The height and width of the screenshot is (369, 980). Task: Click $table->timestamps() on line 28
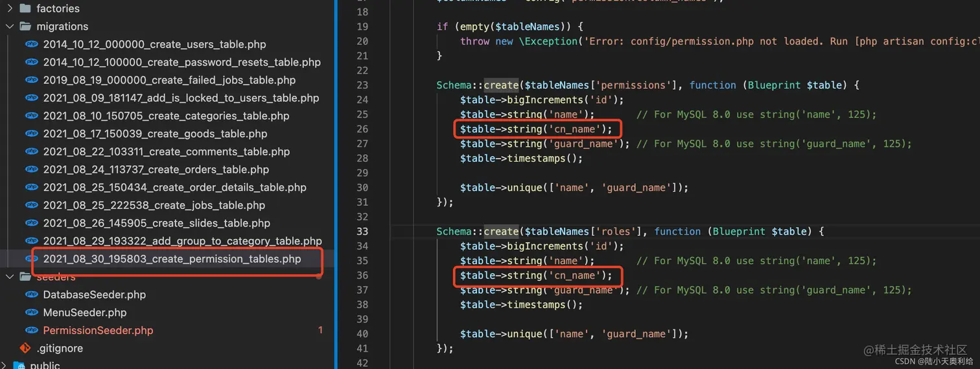[521, 158]
